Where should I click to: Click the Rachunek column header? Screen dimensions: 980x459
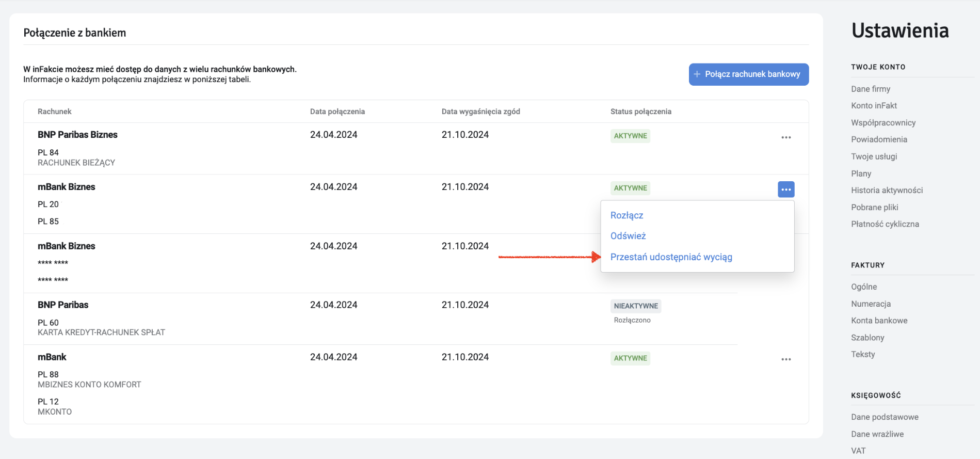(54, 112)
